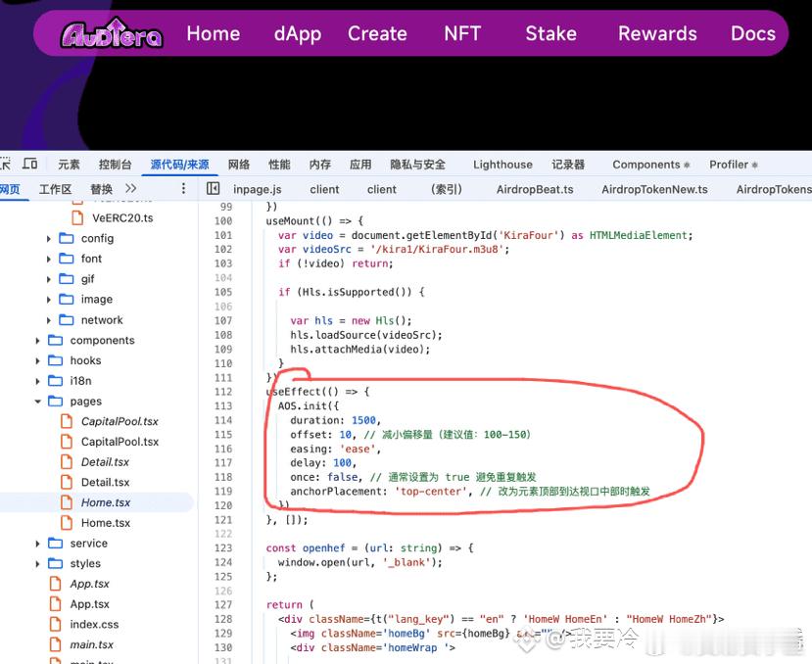Open the sidebar three-dot menu
This screenshot has width=812, height=664.
(183, 189)
